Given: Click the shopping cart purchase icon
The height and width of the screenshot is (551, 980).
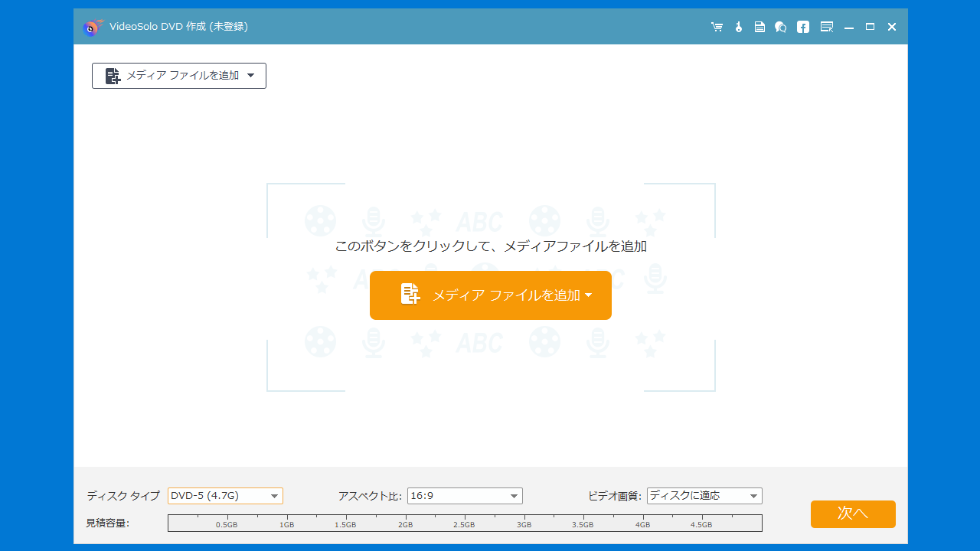Looking at the screenshot, I should point(717,27).
